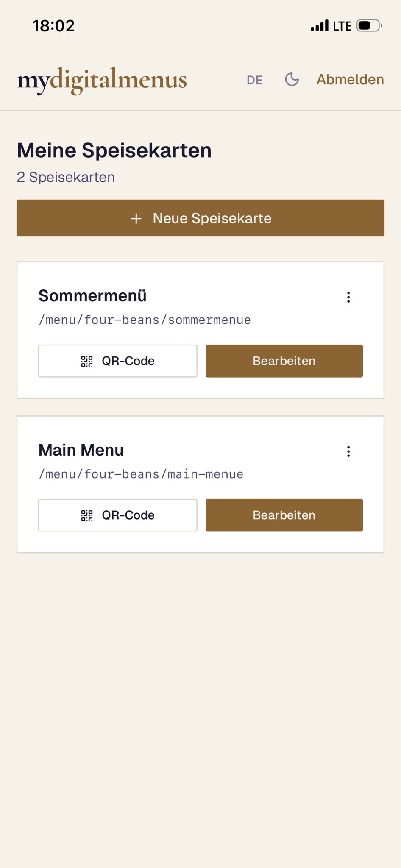Open the /menu/four-beans/main-menue path
401x868 pixels.
(141, 474)
